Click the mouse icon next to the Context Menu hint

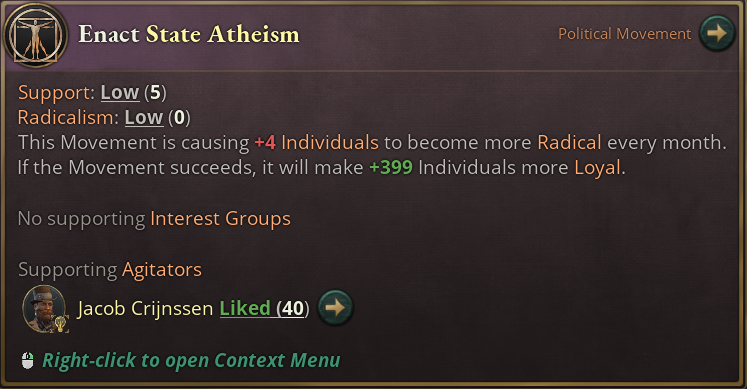point(28,361)
